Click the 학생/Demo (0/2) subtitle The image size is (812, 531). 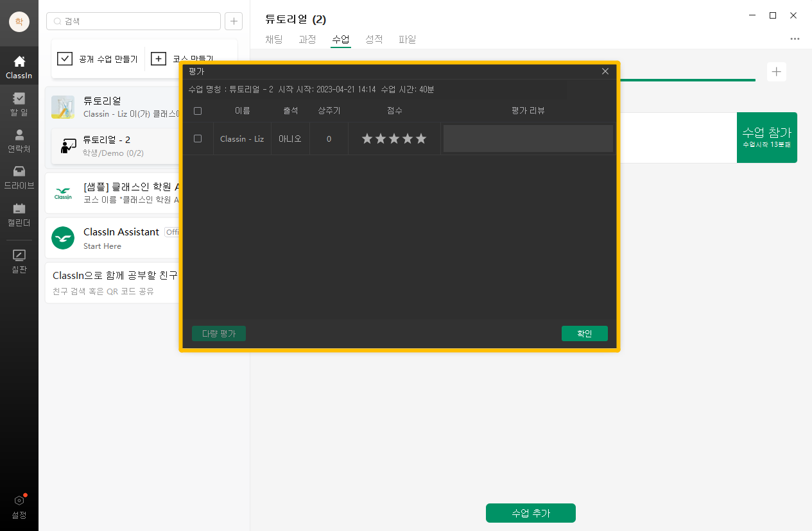click(113, 153)
